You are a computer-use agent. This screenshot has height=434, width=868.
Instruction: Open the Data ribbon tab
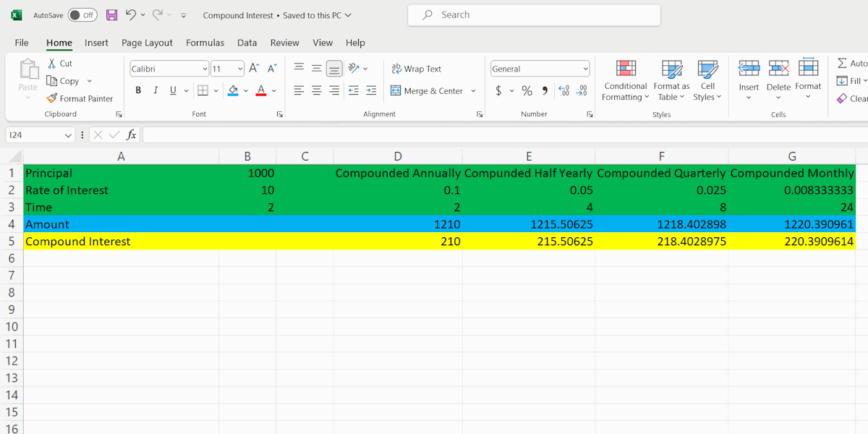[247, 43]
